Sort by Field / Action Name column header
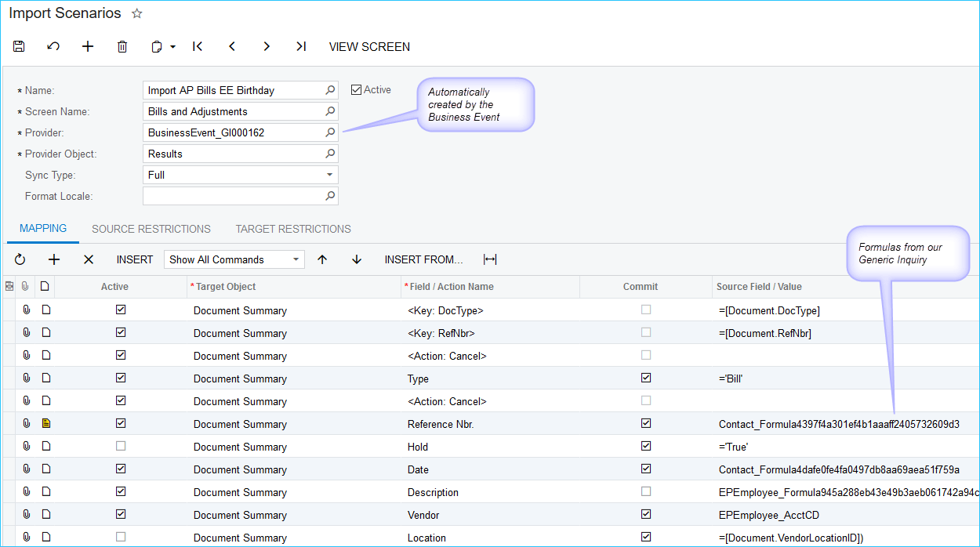Screen dimensions: 980x547 point(490,287)
